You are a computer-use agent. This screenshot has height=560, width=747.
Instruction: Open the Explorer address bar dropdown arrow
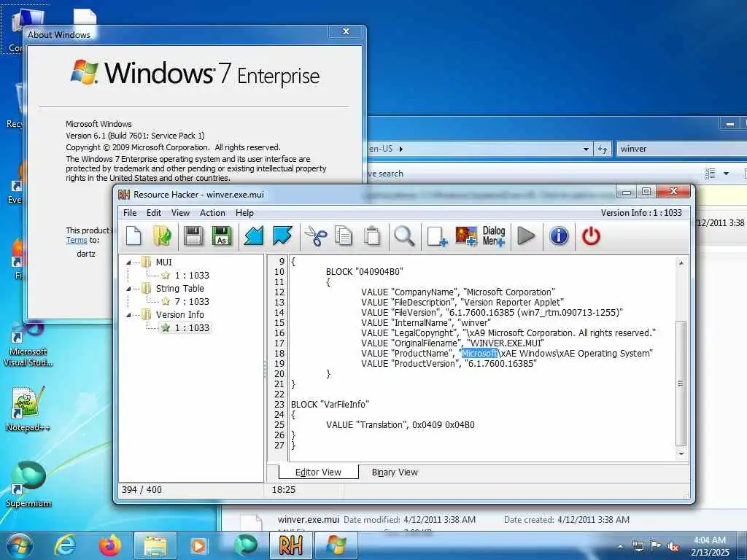pyautogui.click(x=586, y=149)
